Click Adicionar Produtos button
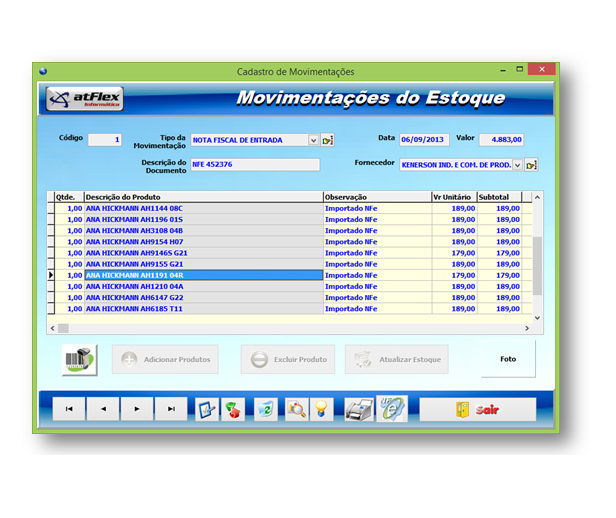This screenshot has width=616, height=518. coord(165,359)
